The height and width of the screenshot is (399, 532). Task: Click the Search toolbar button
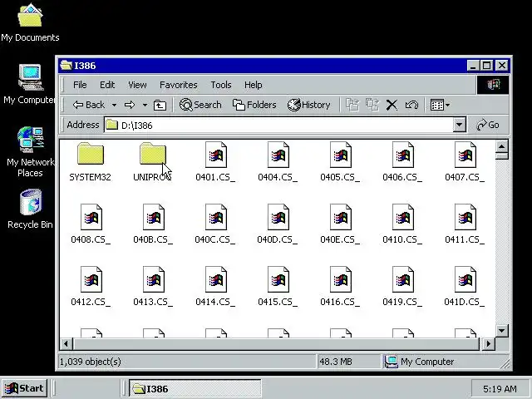click(x=200, y=106)
